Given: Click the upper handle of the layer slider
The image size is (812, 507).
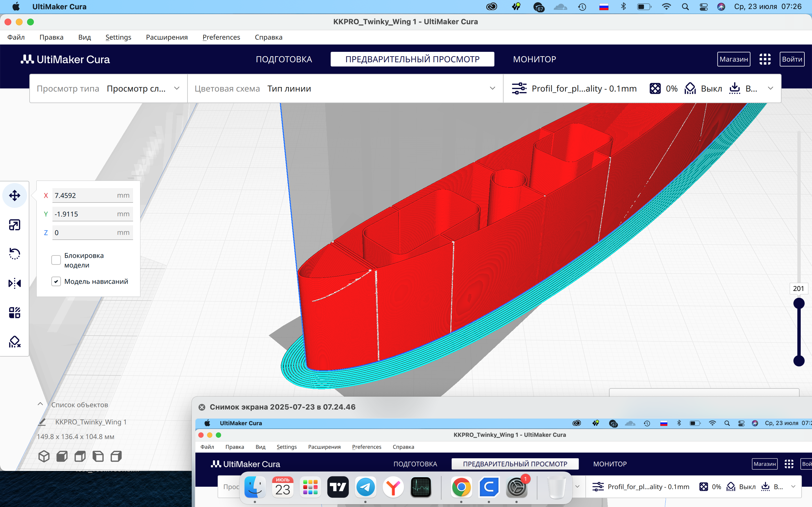Looking at the screenshot, I should [799, 303].
